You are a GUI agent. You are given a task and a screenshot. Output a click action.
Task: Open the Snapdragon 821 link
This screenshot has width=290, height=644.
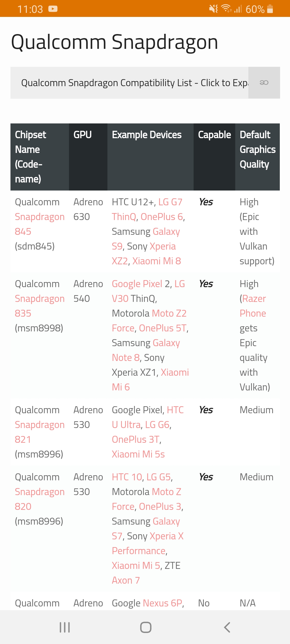point(40,432)
